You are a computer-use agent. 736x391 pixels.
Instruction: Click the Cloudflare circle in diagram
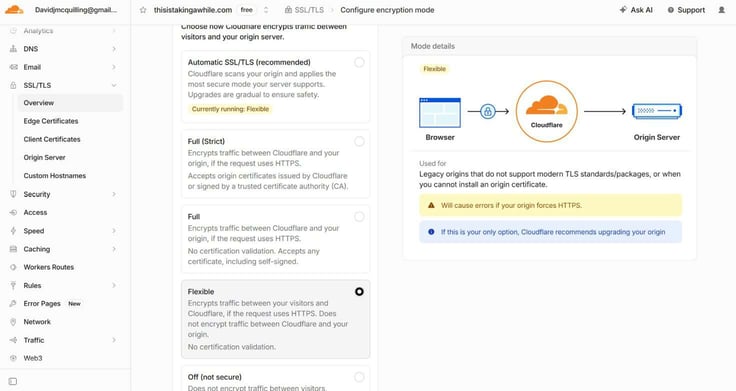click(546, 111)
